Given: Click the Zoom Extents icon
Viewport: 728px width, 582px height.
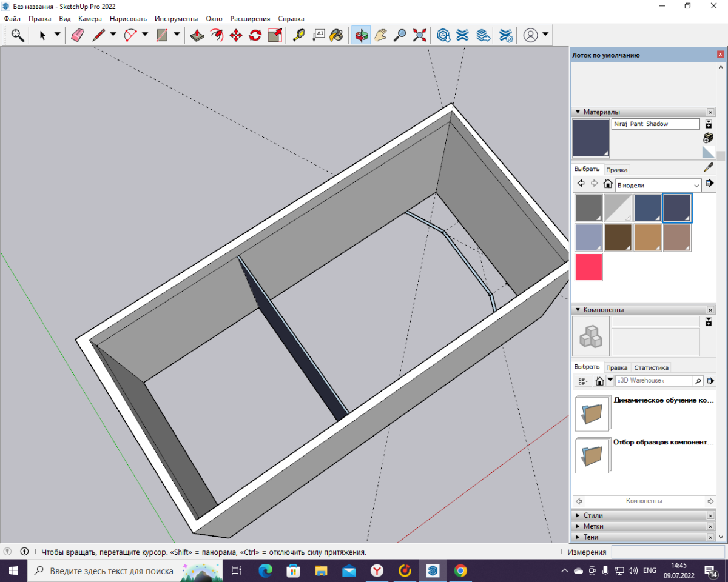Looking at the screenshot, I should [x=419, y=35].
